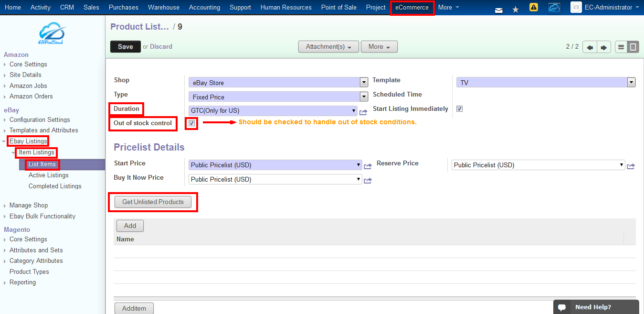This screenshot has height=314, width=644.
Task: Open Active Listings in sidebar
Action: click(49, 175)
